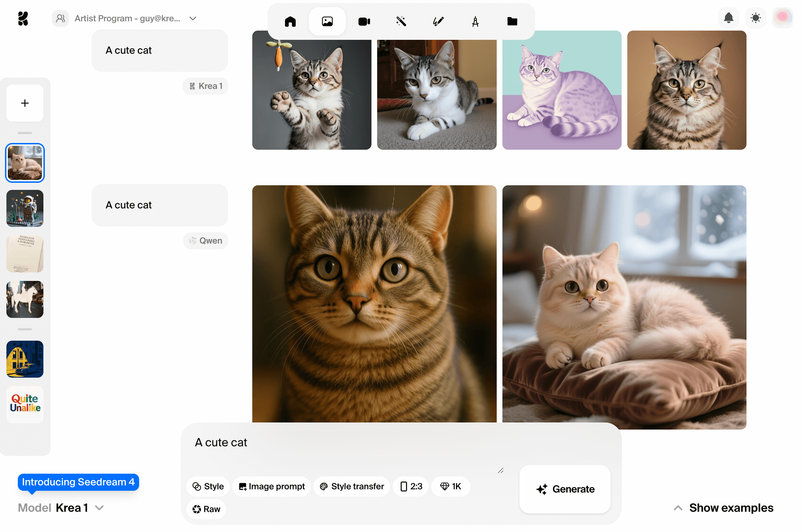The height and width of the screenshot is (532, 802).
Task: Select the Enhancer magic wand icon
Action: [x=401, y=21]
